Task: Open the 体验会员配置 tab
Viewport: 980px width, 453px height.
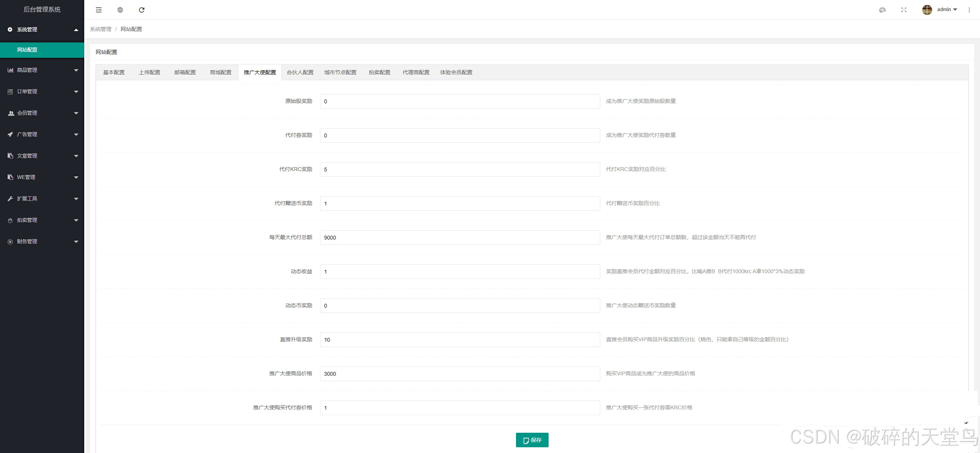Action: point(456,72)
